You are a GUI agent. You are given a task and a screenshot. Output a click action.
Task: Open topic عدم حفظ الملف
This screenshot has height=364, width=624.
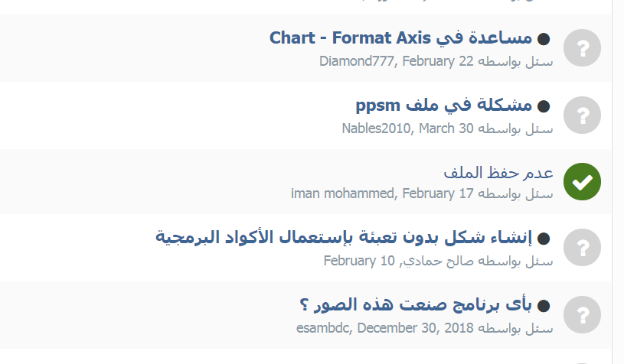[x=498, y=173]
